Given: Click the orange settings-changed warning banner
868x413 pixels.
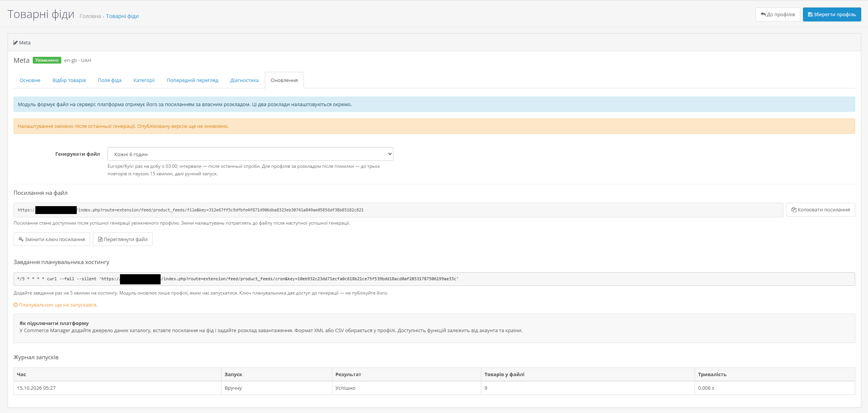Looking at the screenshot, I should (x=434, y=126).
